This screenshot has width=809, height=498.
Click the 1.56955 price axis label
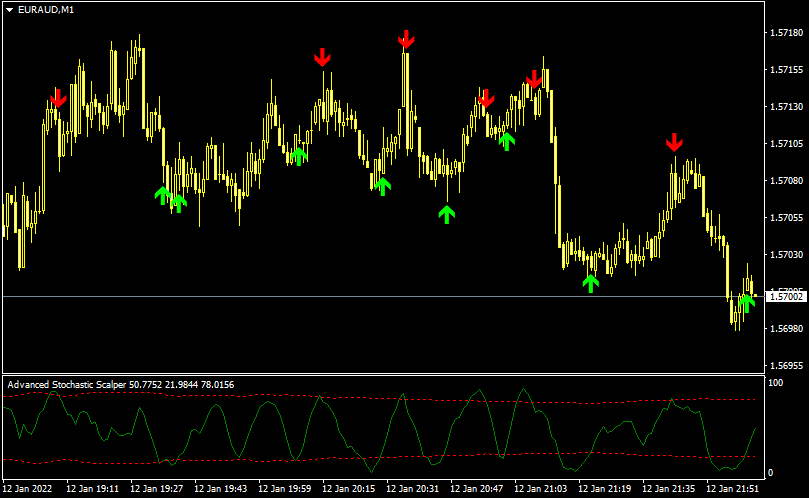[785, 366]
